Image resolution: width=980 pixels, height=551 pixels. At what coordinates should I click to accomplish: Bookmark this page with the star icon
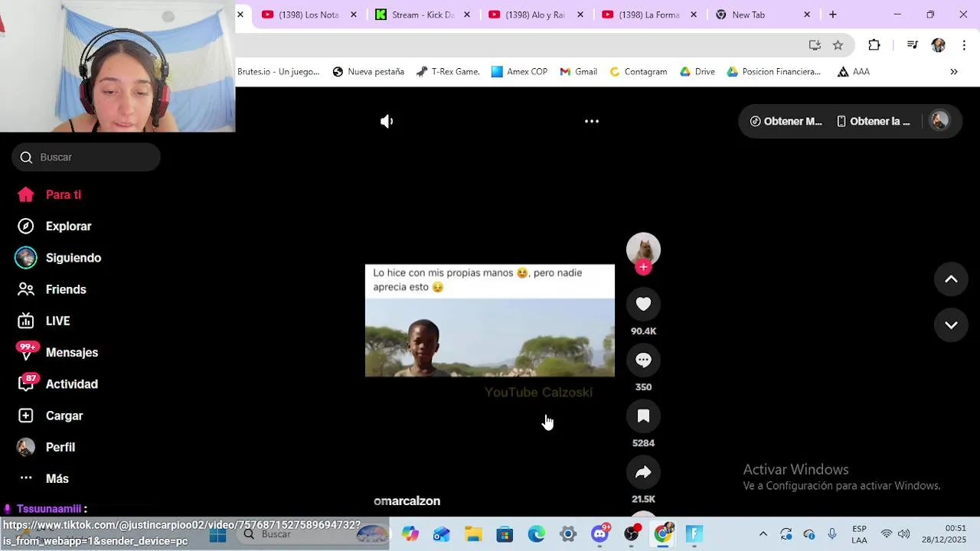(x=838, y=45)
